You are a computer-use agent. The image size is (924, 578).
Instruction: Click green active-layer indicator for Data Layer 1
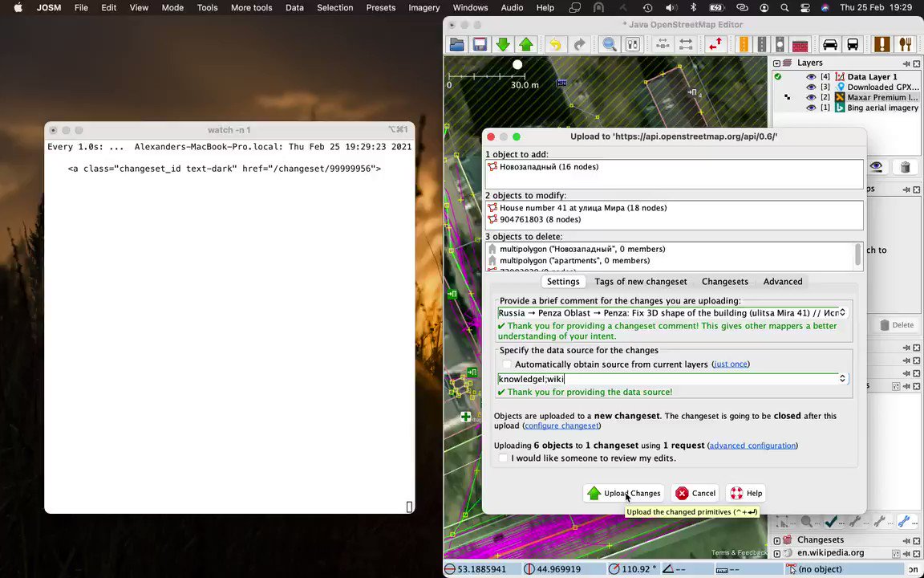tap(778, 77)
